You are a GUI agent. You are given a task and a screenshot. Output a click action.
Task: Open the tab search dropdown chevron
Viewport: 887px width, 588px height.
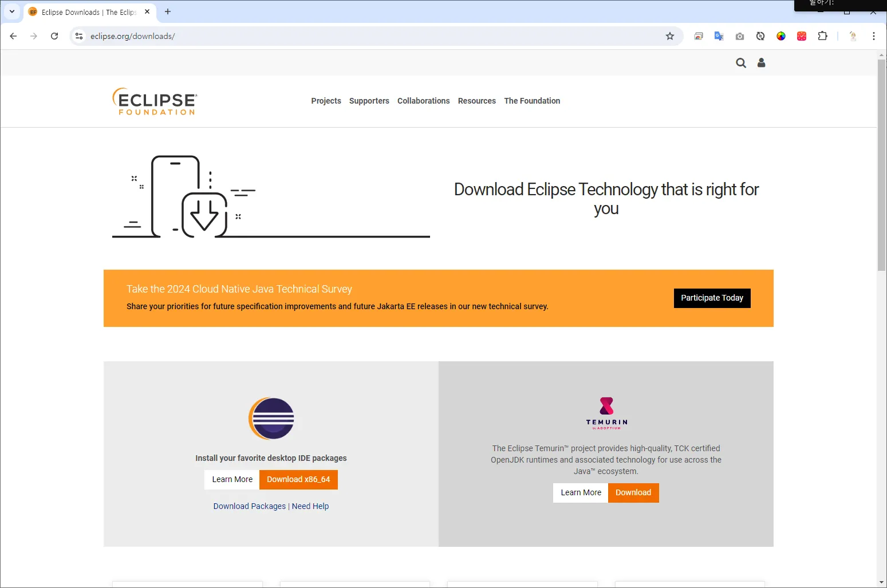coord(12,11)
